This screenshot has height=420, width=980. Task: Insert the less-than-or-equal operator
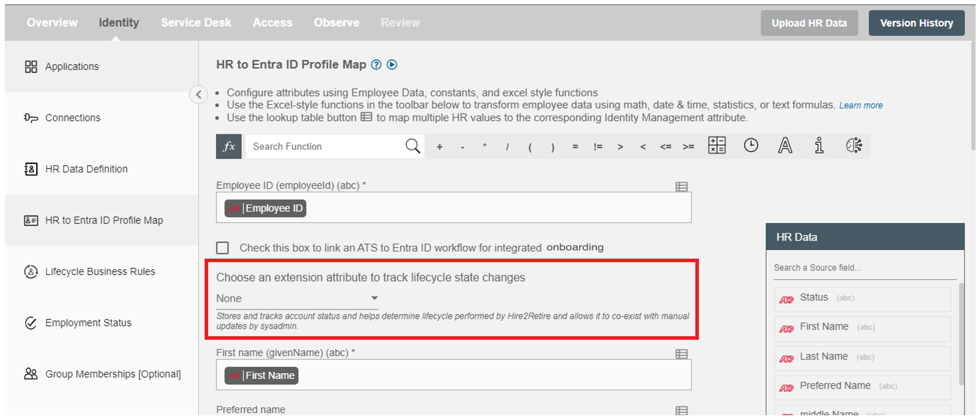(666, 147)
